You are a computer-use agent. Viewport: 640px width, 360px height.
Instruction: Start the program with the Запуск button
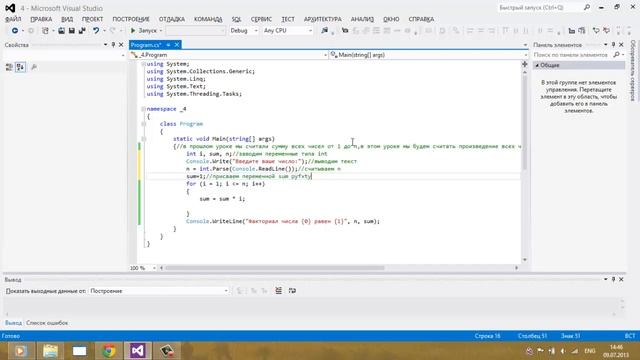coord(144,31)
